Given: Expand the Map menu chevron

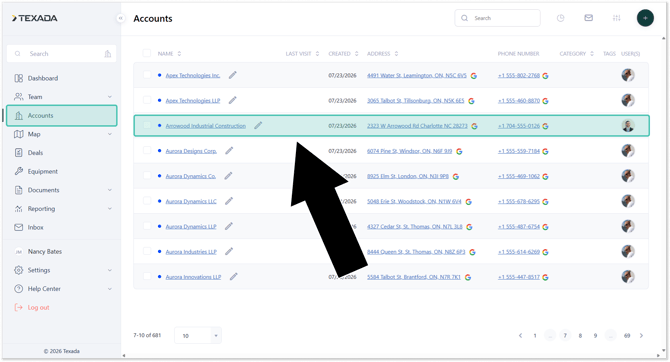Looking at the screenshot, I should [x=110, y=134].
